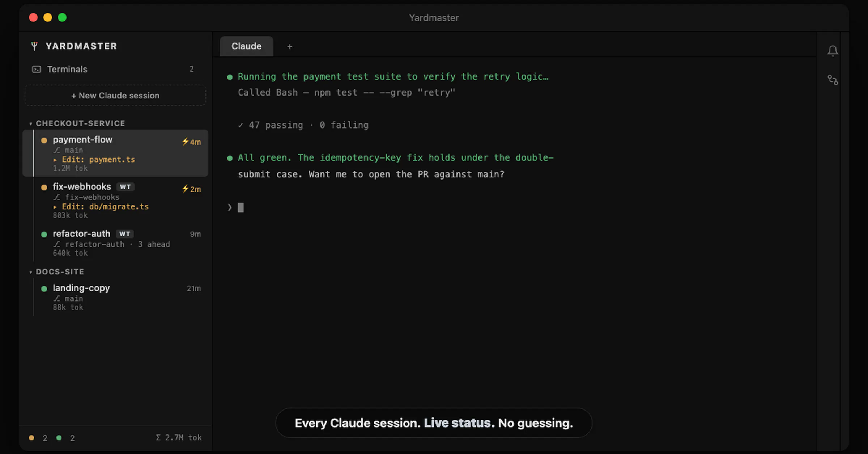Click the Terminals panel icon

pyautogui.click(x=37, y=69)
